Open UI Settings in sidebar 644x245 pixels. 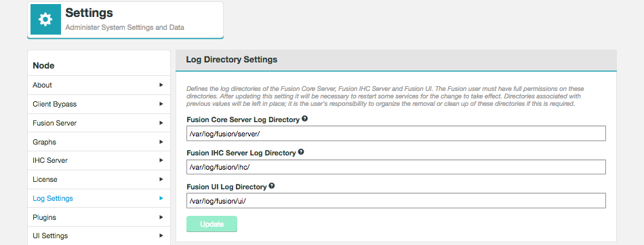click(99, 236)
